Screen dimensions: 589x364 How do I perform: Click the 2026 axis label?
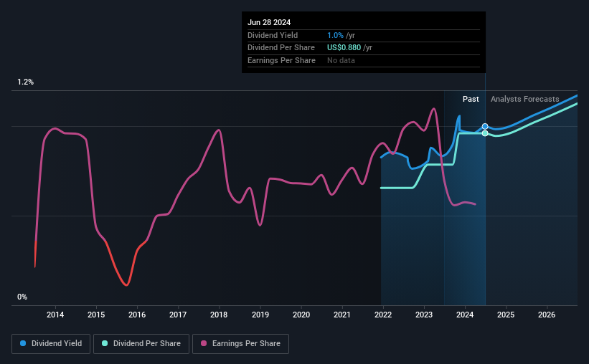tap(547, 315)
